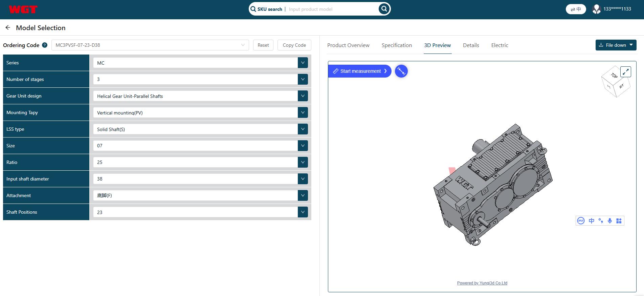The height and width of the screenshot is (296, 644).
Task: Expand 3D viewer to fullscreen
Action: coord(626,72)
